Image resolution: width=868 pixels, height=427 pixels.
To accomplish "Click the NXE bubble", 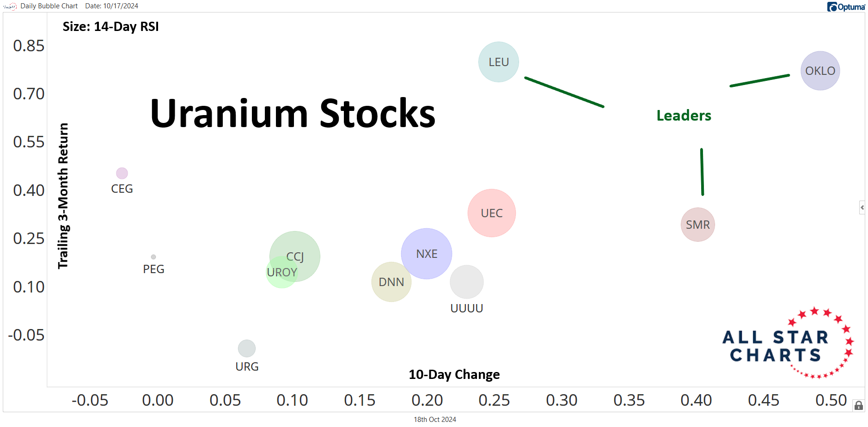I will click(x=426, y=254).
